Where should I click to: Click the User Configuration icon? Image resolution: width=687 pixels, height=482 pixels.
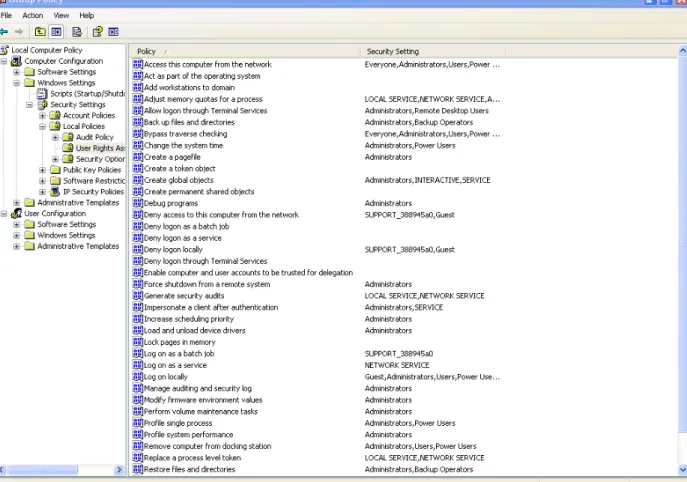click(17, 213)
